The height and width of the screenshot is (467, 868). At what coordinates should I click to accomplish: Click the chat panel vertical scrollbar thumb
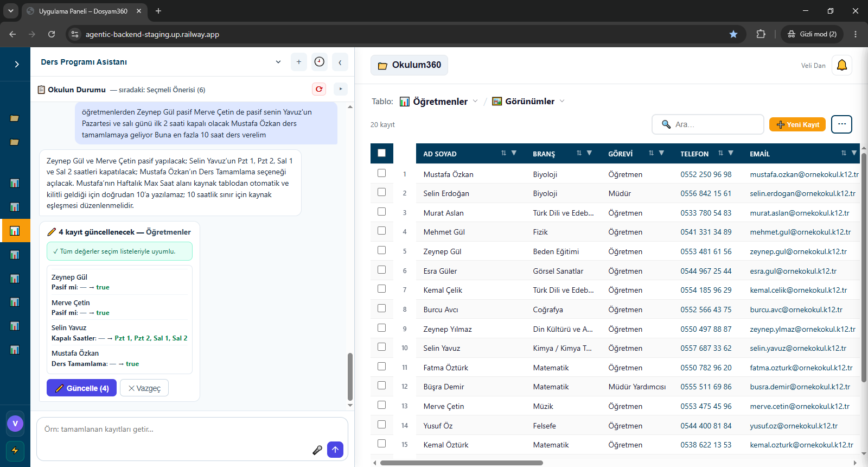point(350,376)
